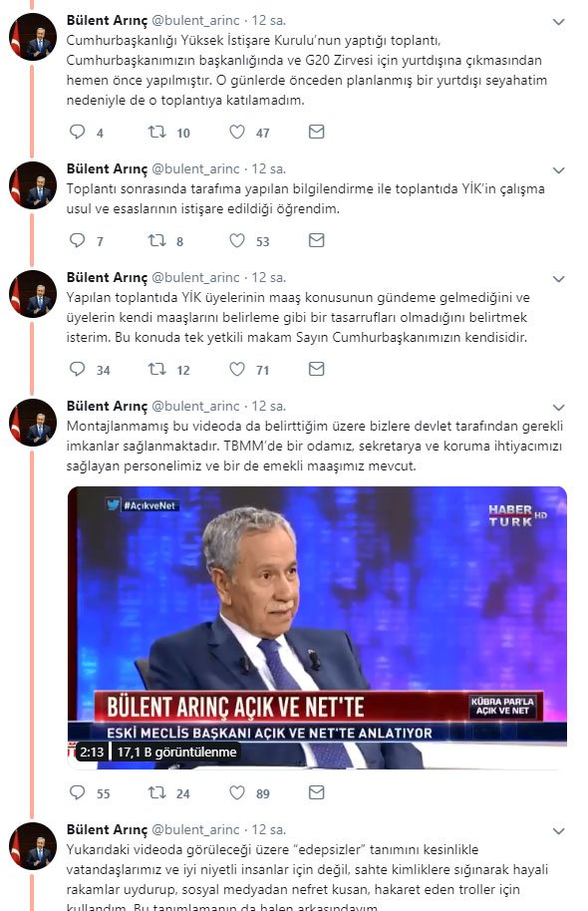This screenshot has height=911, width=588.
Task: Reply to the G20 Zirvesi tweet
Action: click(x=78, y=132)
